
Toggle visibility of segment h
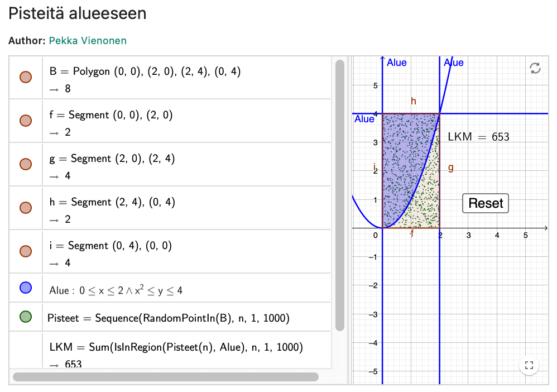[x=26, y=208]
